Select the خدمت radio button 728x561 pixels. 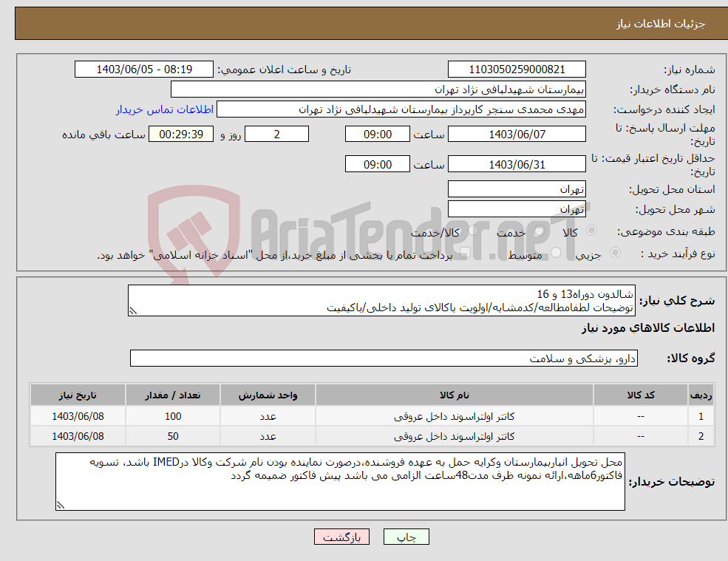[540, 231]
